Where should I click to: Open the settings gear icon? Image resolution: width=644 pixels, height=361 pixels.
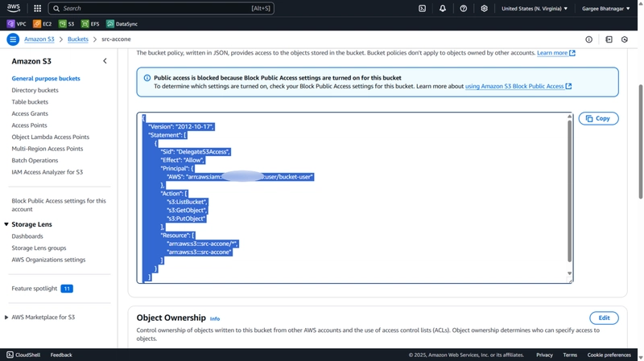pyautogui.click(x=485, y=8)
